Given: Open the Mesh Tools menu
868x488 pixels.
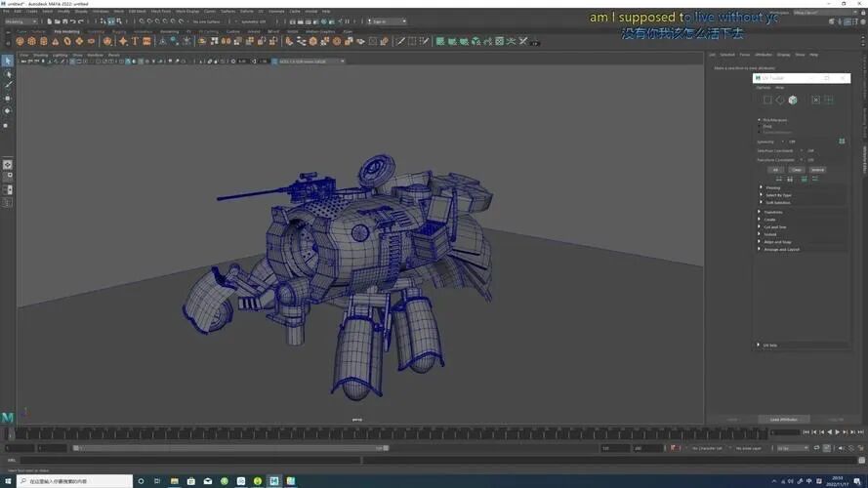Looking at the screenshot, I should click(160, 12).
